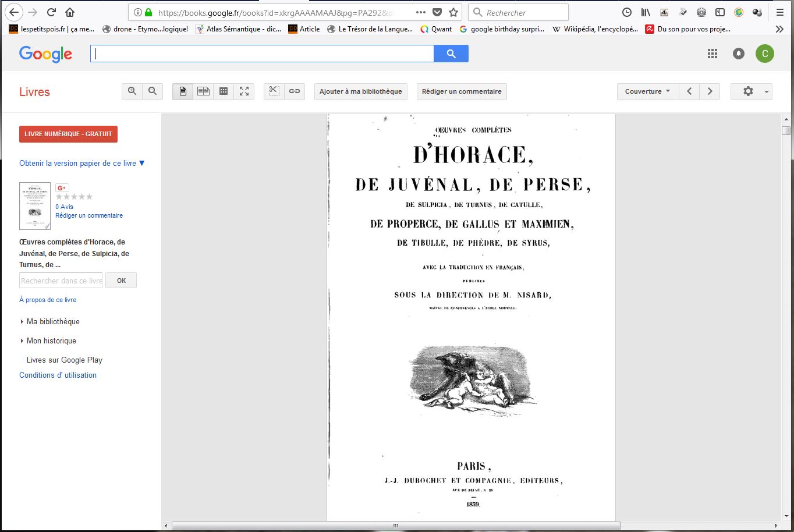
Task: Expand the settings gear menu
Action: pyautogui.click(x=751, y=91)
